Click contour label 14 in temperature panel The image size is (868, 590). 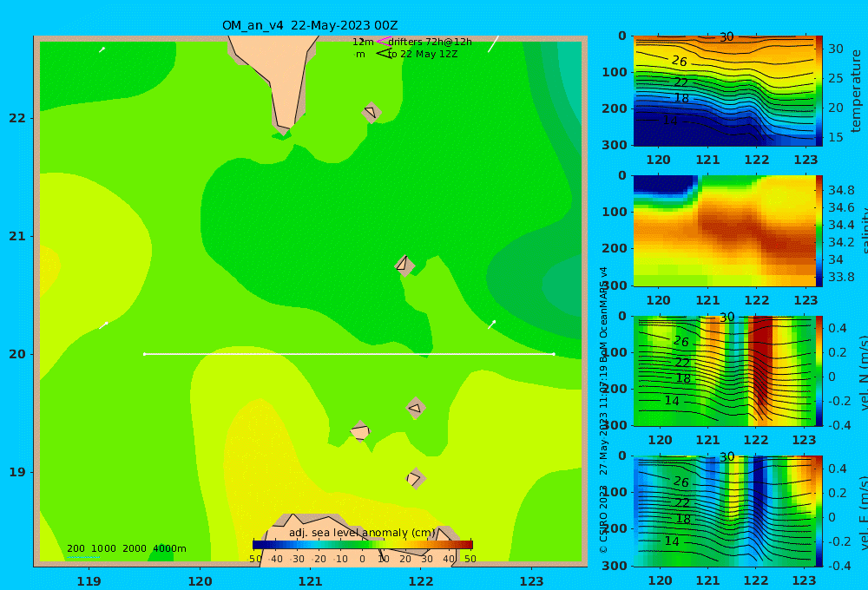(x=670, y=120)
